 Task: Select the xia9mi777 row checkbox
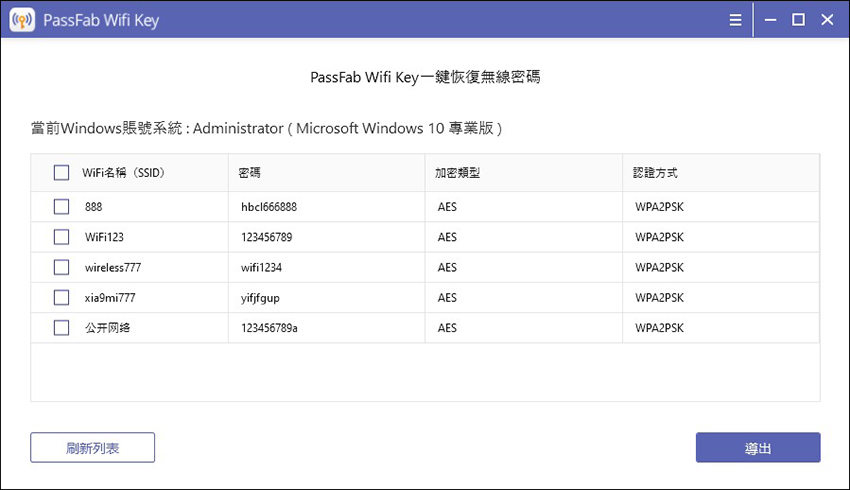click(x=61, y=298)
